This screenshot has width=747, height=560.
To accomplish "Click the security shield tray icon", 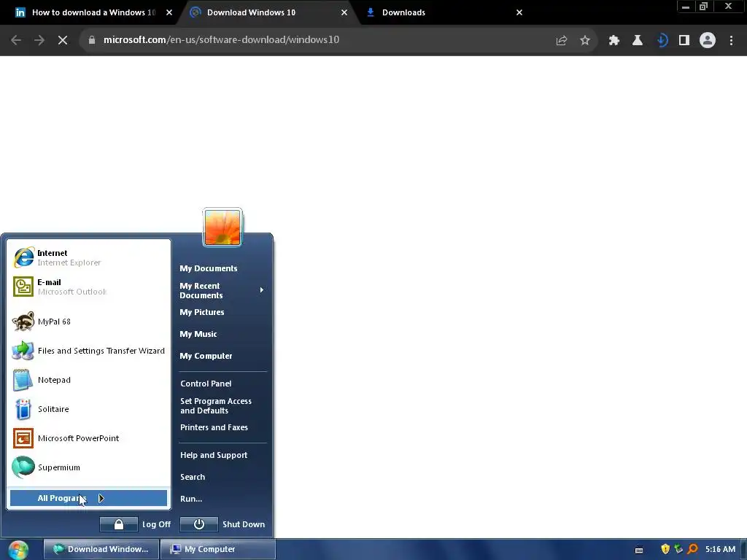I will click(665, 549).
